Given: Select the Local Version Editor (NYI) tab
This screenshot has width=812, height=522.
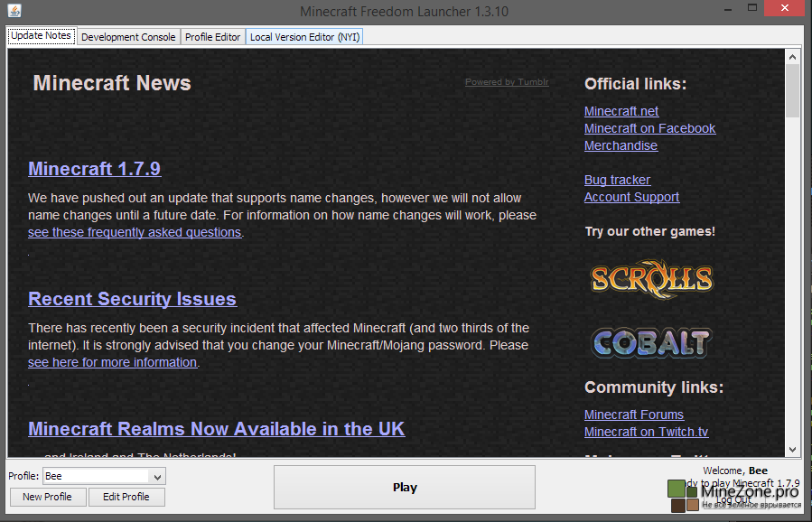Looking at the screenshot, I should (x=304, y=37).
